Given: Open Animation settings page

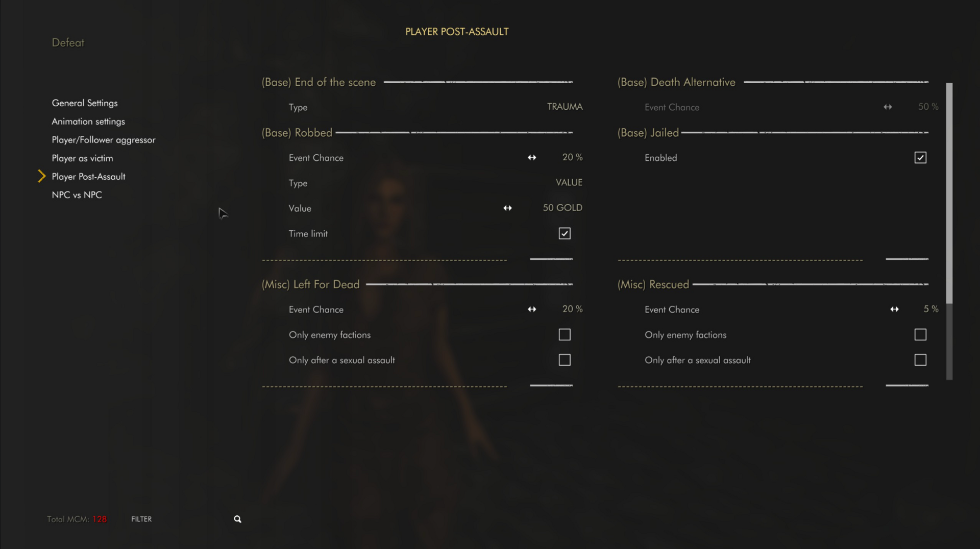Looking at the screenshot, I should [x=88, y=121].
